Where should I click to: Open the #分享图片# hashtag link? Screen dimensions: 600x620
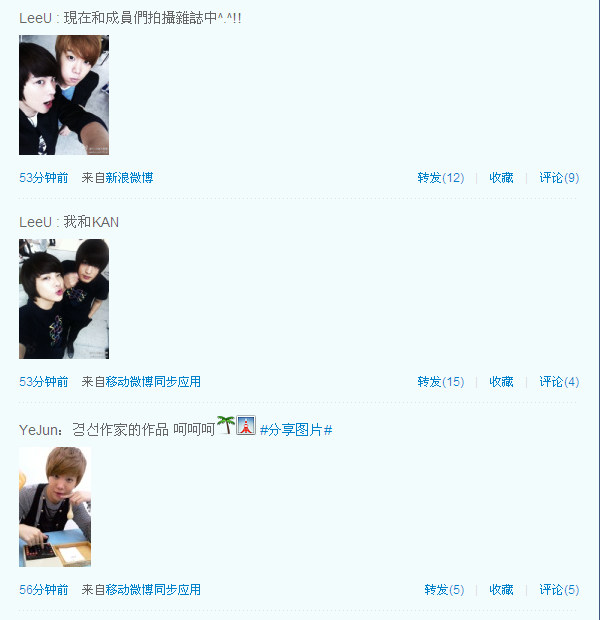296,430
